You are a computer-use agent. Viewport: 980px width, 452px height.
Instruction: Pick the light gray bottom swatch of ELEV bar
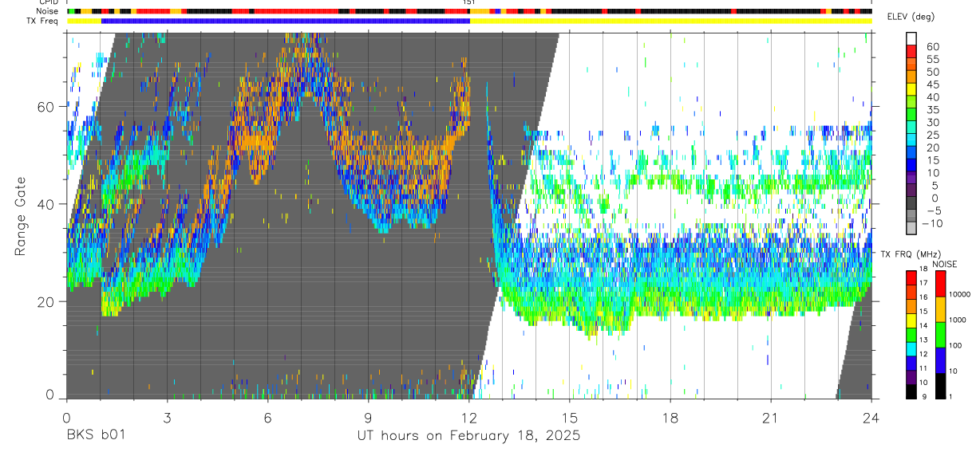(x=911, y=230)
